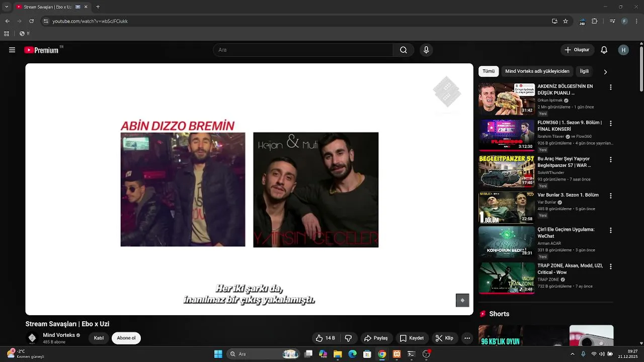Open options for WeChat video
This screenshot has height=362, width=644.
611,230
